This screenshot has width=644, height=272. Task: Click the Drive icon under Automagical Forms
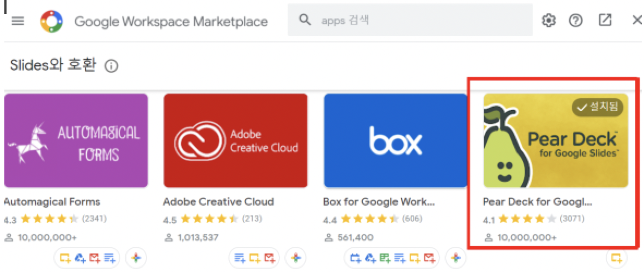pyautogui.click(x=80, y=258)
